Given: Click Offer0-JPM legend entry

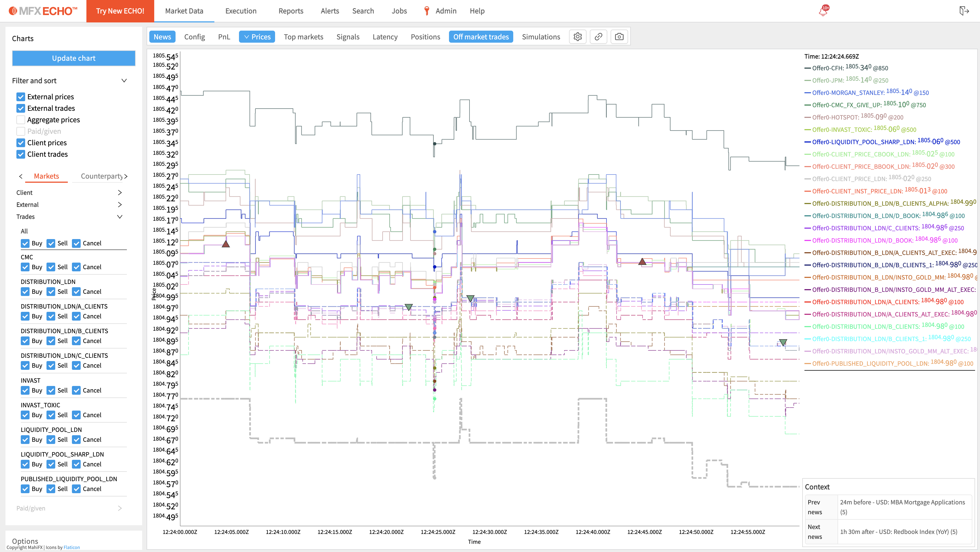Looking at the screenshot, I should (x=846, y=80).
